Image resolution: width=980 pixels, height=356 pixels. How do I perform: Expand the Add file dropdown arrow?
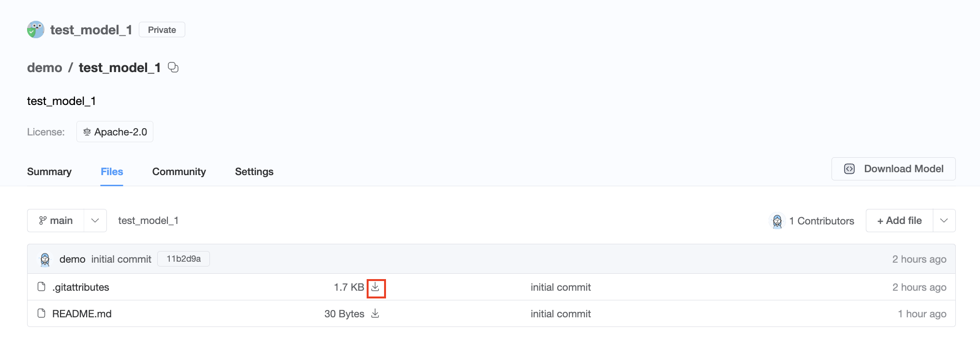tap(944, 221)
